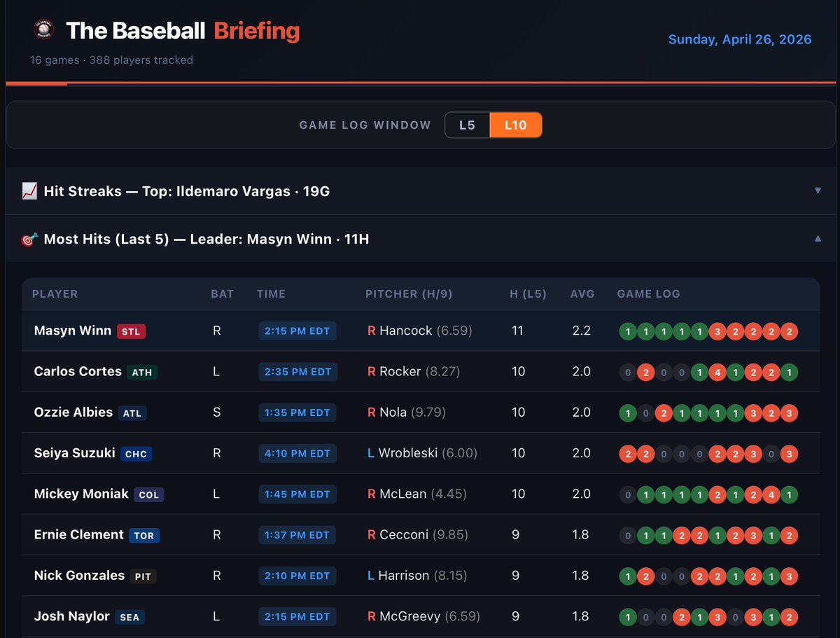Click Sunday, April 26, 2026 date link
Image resolution: width=840 pixels, height=638 pixels.
tap(740, 39)
